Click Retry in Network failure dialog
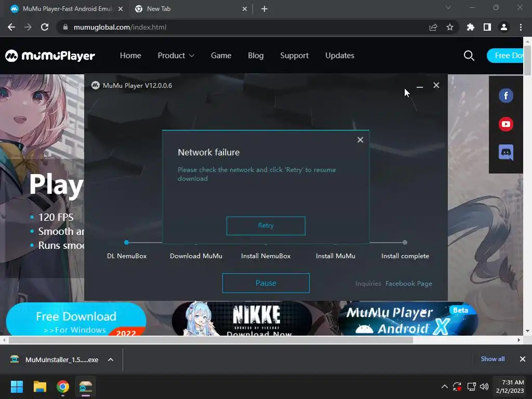 click(x=265, y=225)
